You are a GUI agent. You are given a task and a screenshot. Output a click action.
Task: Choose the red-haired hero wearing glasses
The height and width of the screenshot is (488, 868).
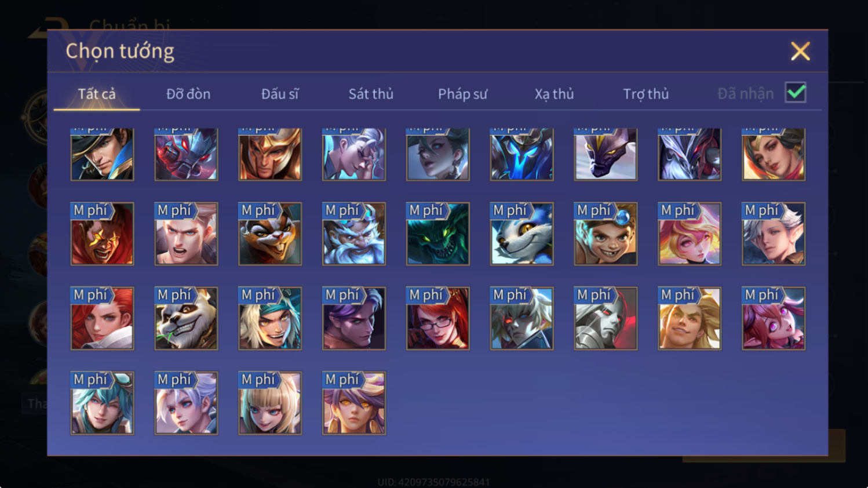click(x=438, y=318)
